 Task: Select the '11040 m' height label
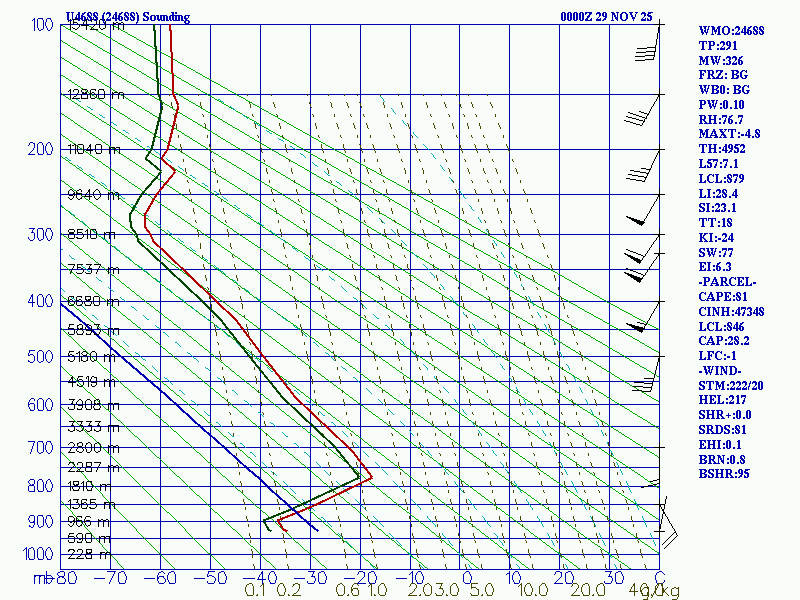coord(94,149)
